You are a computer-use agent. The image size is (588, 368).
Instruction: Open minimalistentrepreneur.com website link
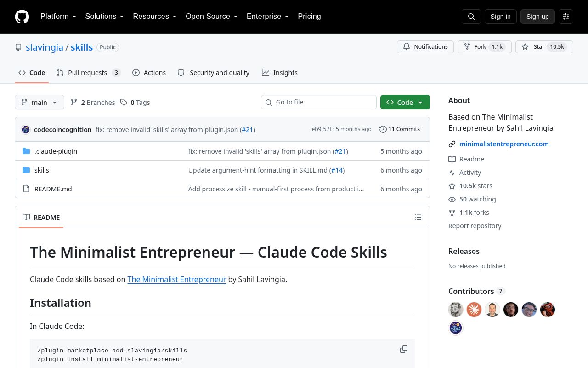coord(504,144)
